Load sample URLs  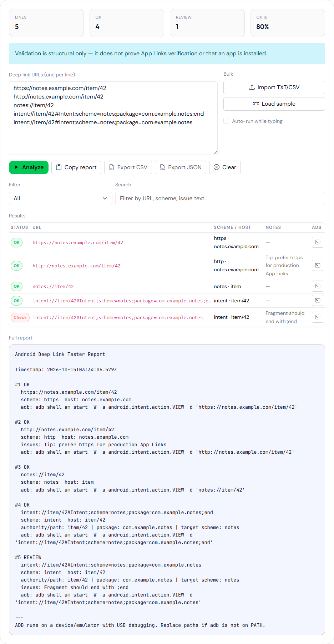(x=274, y=104)
